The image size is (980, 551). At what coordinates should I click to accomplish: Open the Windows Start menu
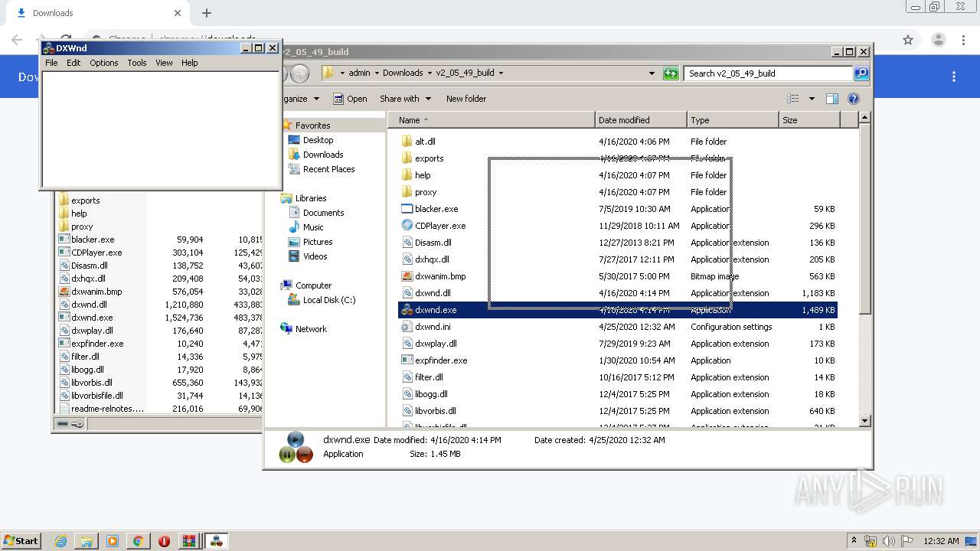[21, 541]
